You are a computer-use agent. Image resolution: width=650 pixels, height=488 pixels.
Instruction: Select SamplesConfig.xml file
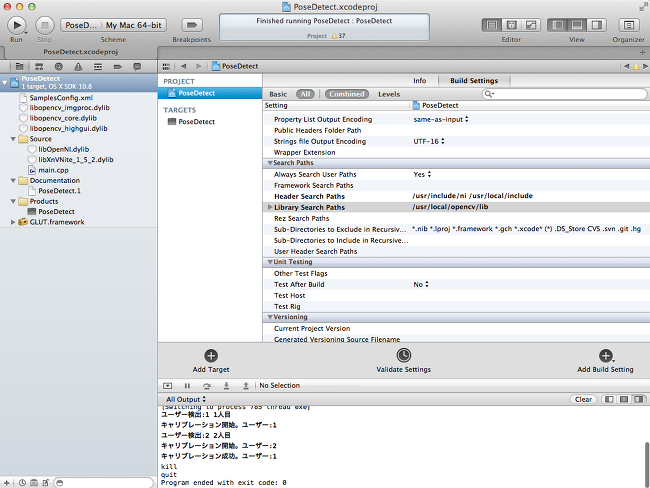point(61,98)
